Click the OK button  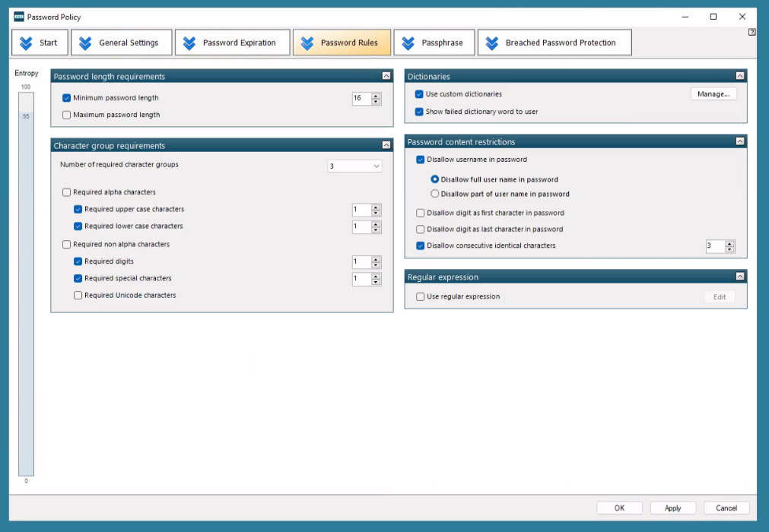619,508
